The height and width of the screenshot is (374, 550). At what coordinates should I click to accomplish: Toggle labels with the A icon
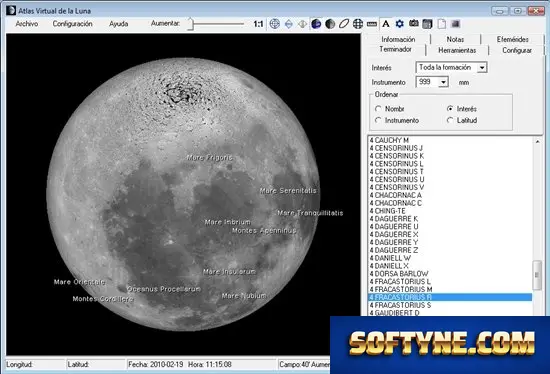tap(386, 24)
